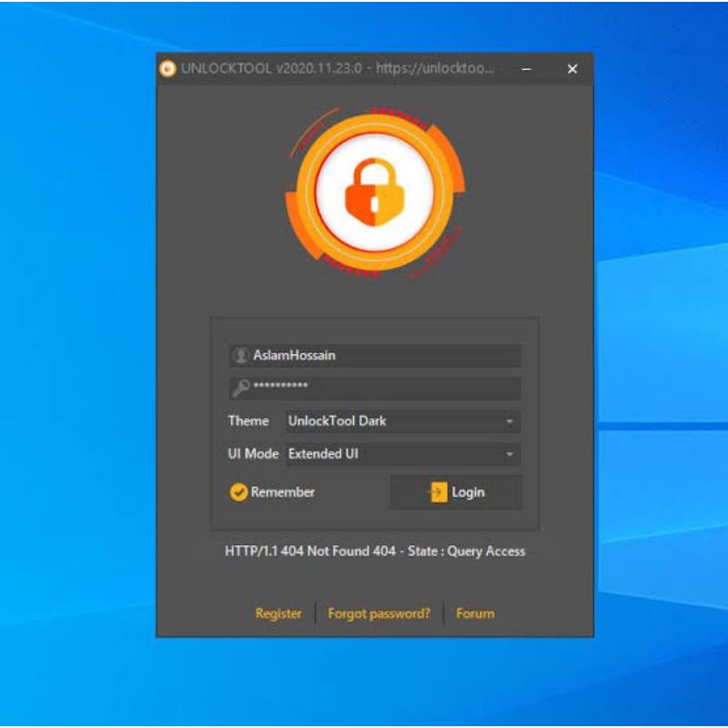The width and height of the screenshot is (728, 728).
Task: Minimize the UnlockTool window
Action: pyautogui.click(x=526, y=68)
